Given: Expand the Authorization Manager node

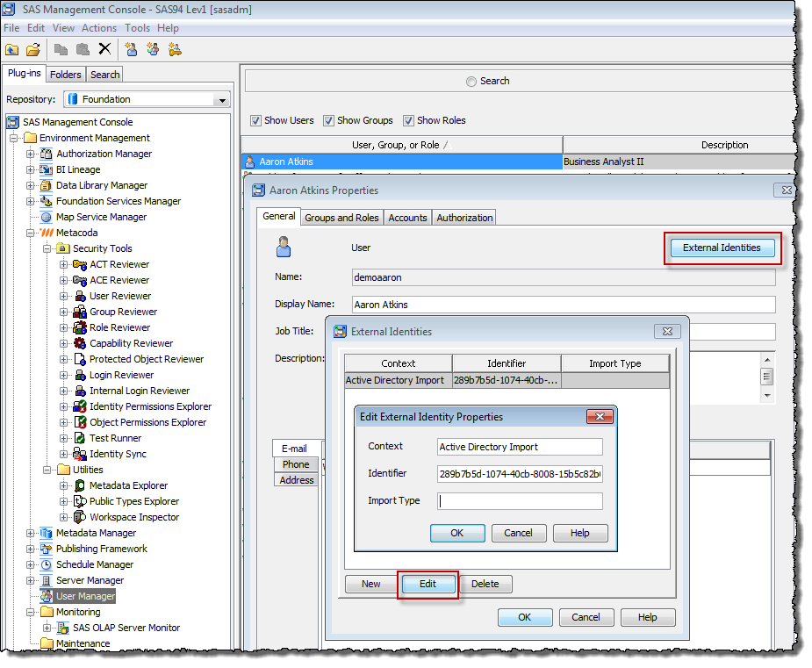Looking at the screenshot, I should tap(31, 154).
